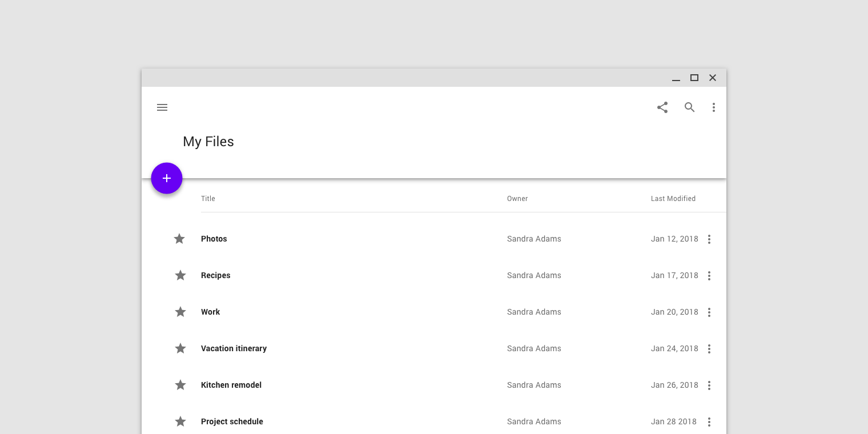Toggle star for Kitchen remodel

click(x=180, y=385)
